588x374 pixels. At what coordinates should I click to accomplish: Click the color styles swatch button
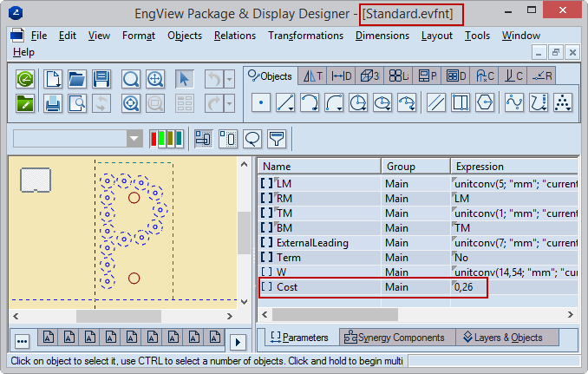[x=167, y=139]
